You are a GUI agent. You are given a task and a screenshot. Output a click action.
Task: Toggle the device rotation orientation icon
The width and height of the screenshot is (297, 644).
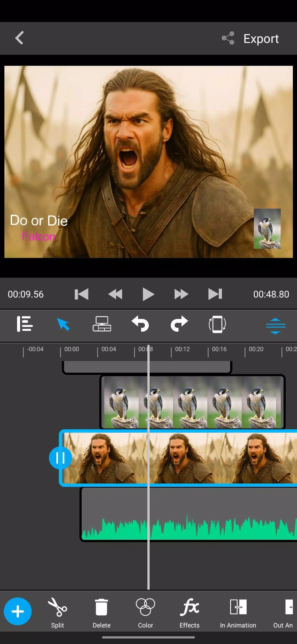coord(217,324)
